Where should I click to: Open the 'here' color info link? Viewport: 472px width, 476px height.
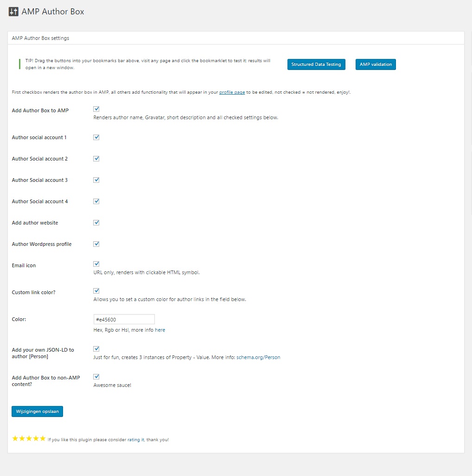[160, 330]
